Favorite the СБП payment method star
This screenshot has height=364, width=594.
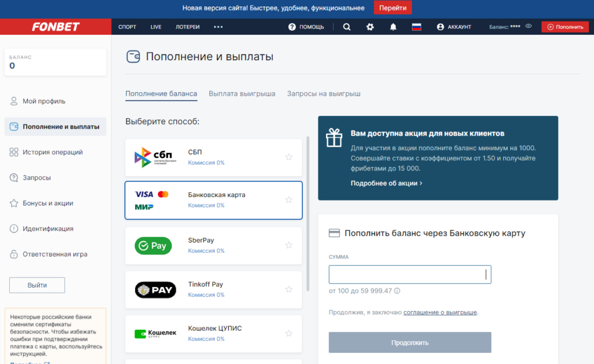click(x=289, y=157)
